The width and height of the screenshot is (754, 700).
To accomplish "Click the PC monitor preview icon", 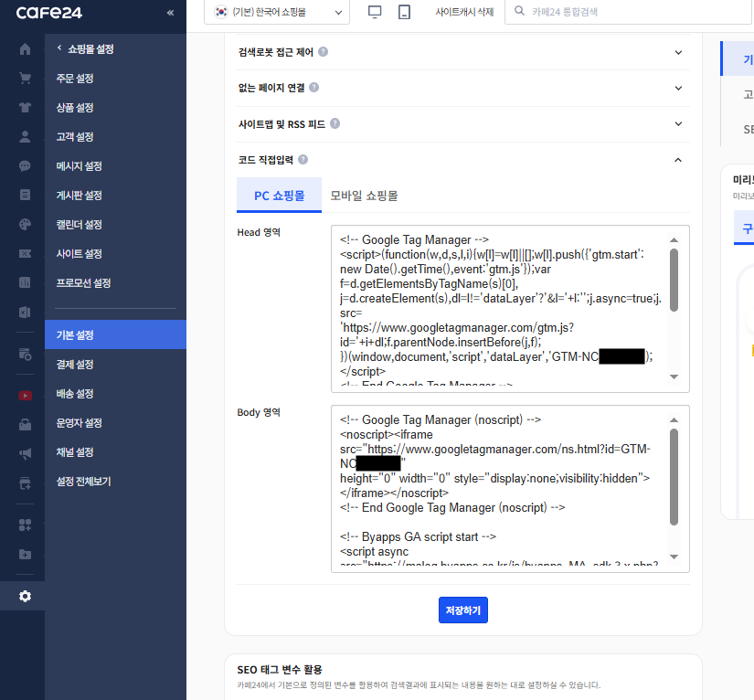I will tap(376, 13).
